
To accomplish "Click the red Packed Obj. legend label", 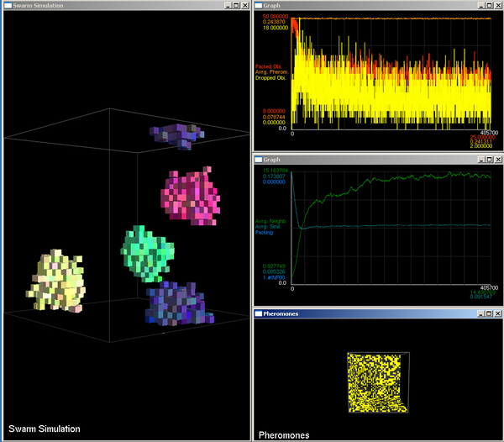I will [270, 66].
